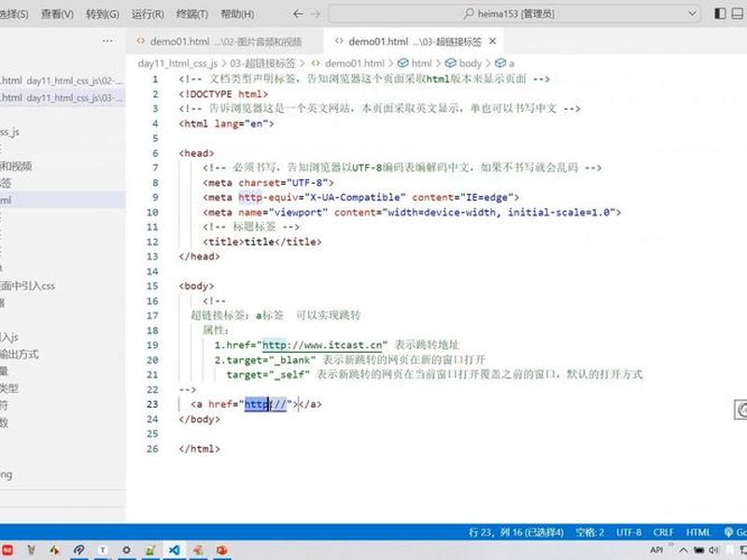Close the demo01.html 03-超链接标签 tab
The width and height of the screenshot is (747, 560).
click(x=493, y=41)
